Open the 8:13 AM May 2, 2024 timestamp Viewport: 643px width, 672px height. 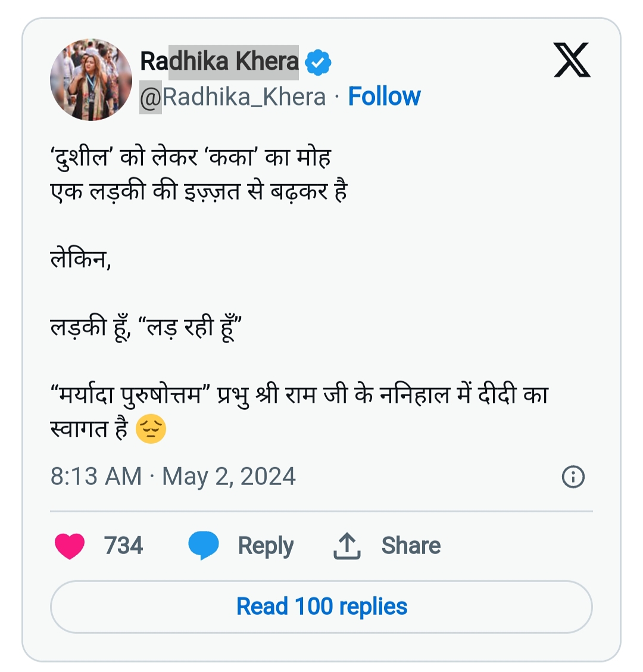pos(173,477)
